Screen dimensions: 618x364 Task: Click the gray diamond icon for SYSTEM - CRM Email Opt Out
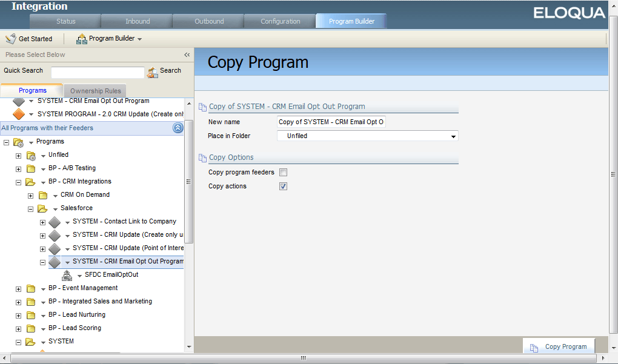(18, 101)
